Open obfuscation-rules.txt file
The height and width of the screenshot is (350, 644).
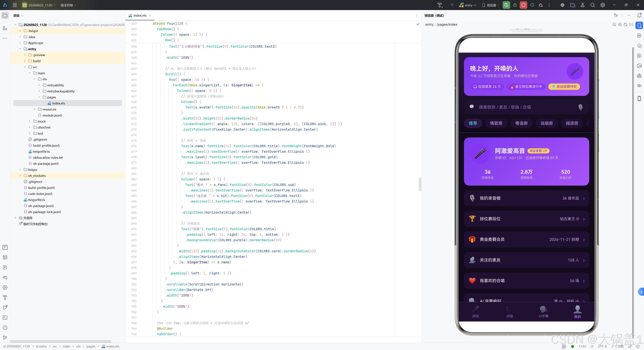[47, 157]
